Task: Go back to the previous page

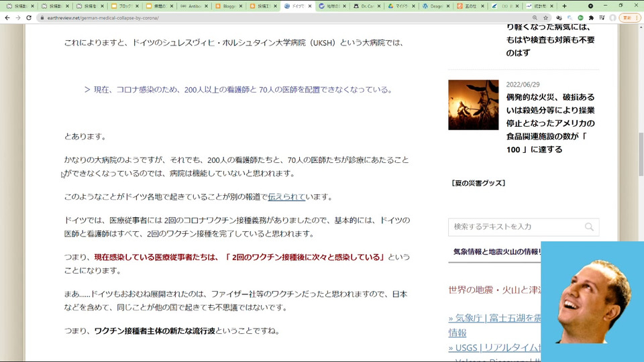Action: tap(7, 17)
